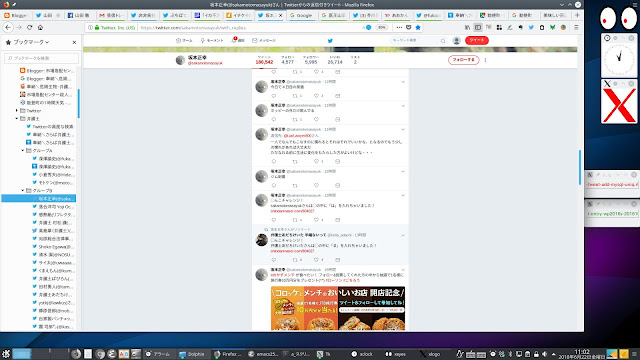Open the ブックマーク sidebar switcher dropdown
The image size is (640, 360).
(31, 42)
